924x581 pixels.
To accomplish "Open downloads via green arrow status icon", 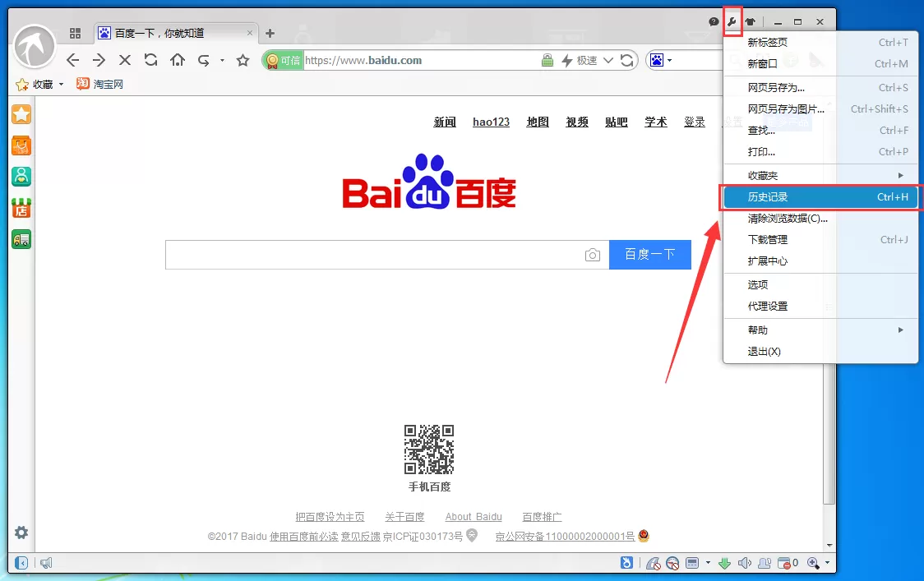I will [725, 563].
